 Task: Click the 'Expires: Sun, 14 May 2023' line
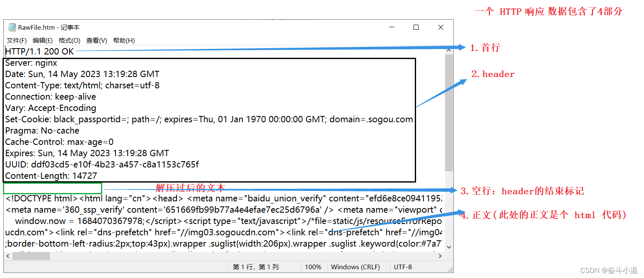pyautogui.click(x=87, y=153)
